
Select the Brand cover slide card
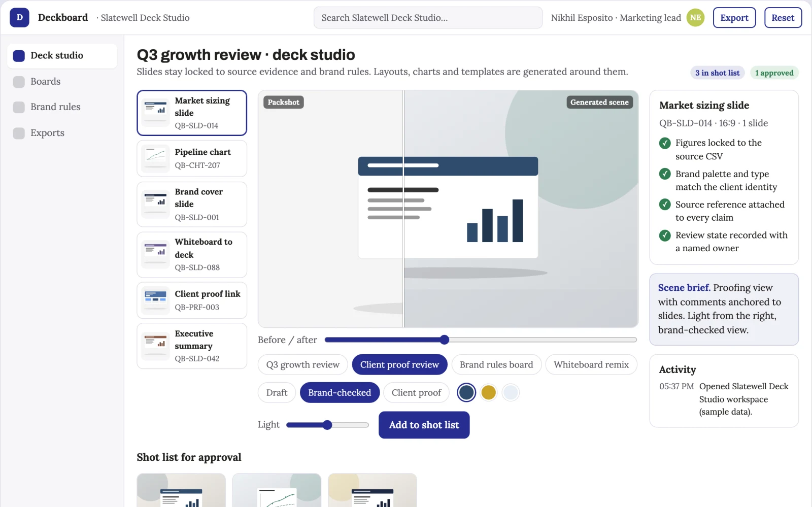tap(192, 204)
